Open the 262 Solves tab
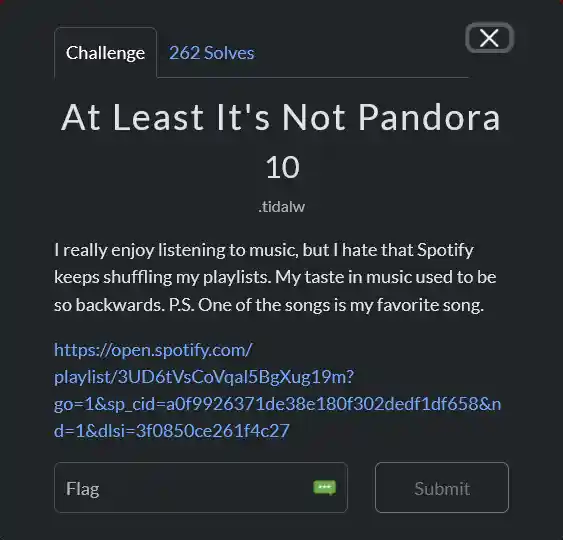 (x=211, y=53)
